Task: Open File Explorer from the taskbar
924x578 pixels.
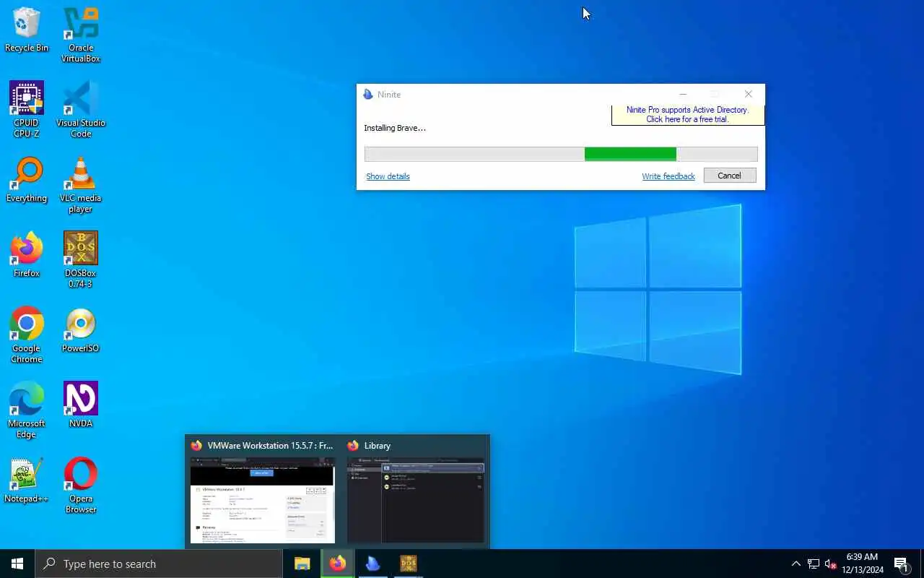Action: [x=302, y=564]
